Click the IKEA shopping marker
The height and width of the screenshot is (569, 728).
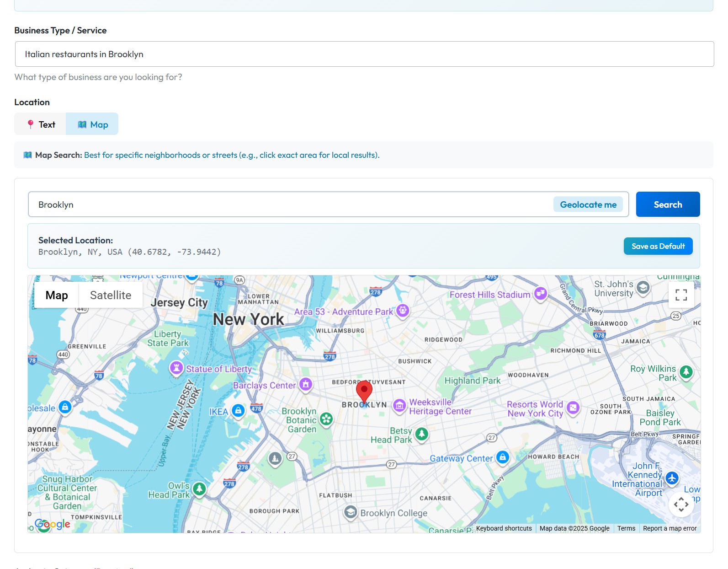tap(238, 410)
